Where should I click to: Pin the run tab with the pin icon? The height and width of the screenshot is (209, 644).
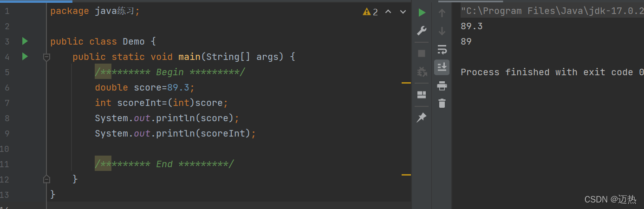(x=422, y=118)
